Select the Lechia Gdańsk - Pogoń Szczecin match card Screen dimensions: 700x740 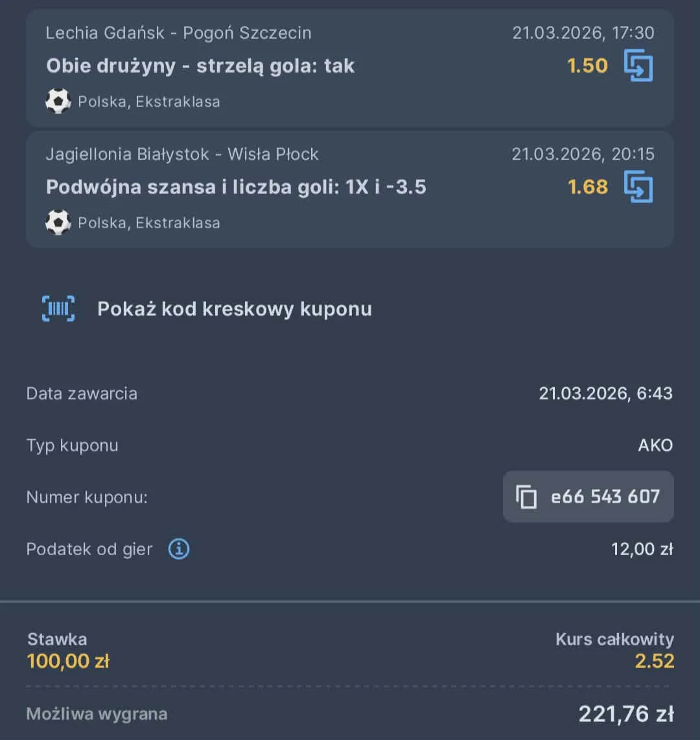tap(350, 68)
